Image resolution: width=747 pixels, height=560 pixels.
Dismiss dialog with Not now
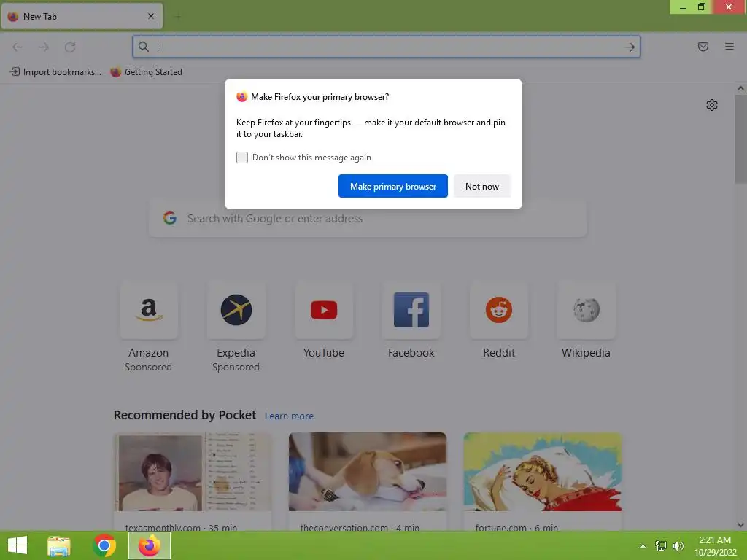(481, 186)
